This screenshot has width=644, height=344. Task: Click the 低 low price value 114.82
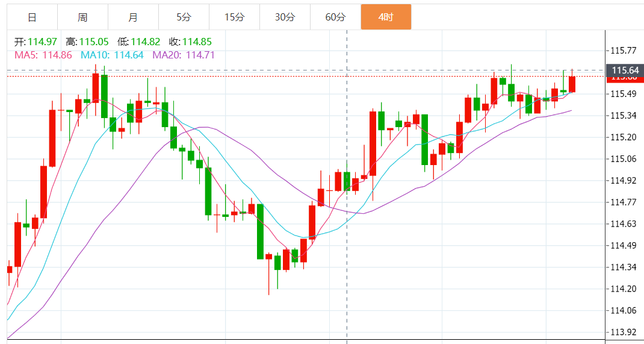pos(146,42)
